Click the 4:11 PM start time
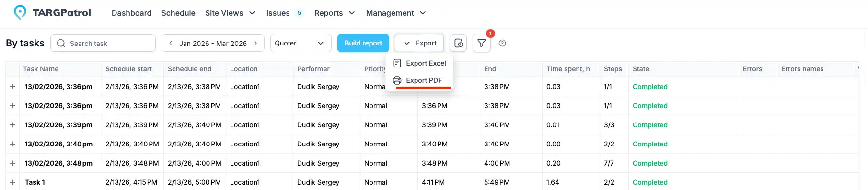 coord(433,182)
